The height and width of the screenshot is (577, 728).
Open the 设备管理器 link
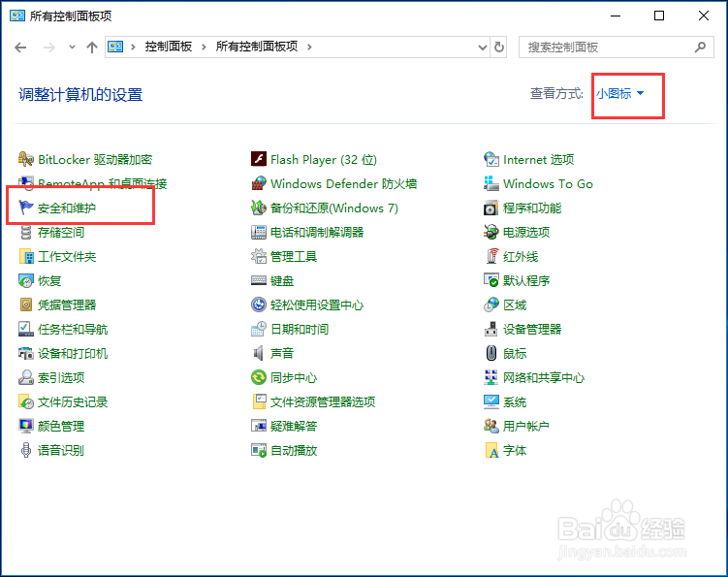532,330
